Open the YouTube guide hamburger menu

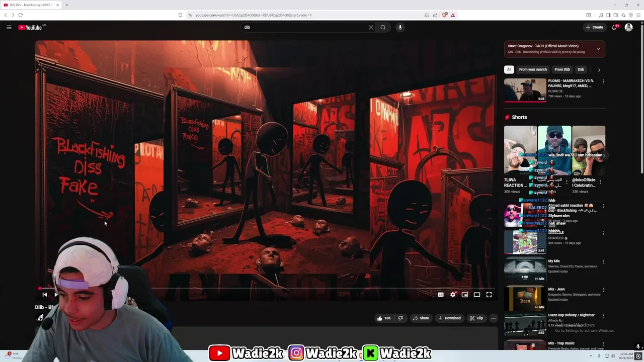(9, 27)
